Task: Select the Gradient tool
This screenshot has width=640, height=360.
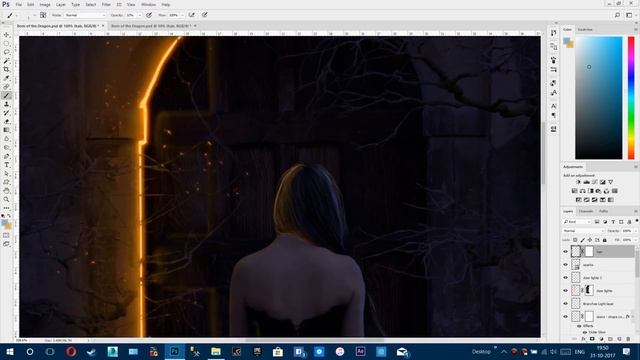Action: 6,130
